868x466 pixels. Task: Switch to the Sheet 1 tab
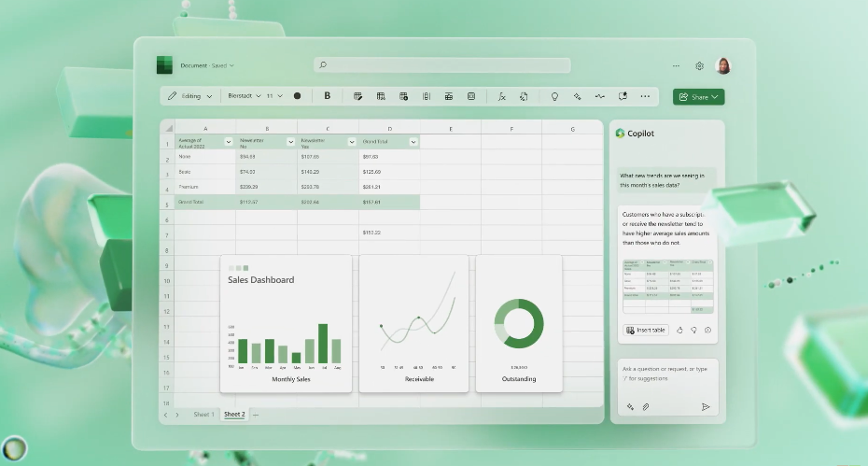point(203,415)
